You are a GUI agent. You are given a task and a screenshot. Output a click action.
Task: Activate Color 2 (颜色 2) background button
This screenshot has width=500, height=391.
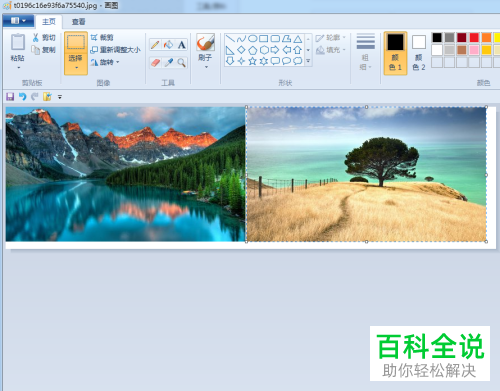point(419,53)
